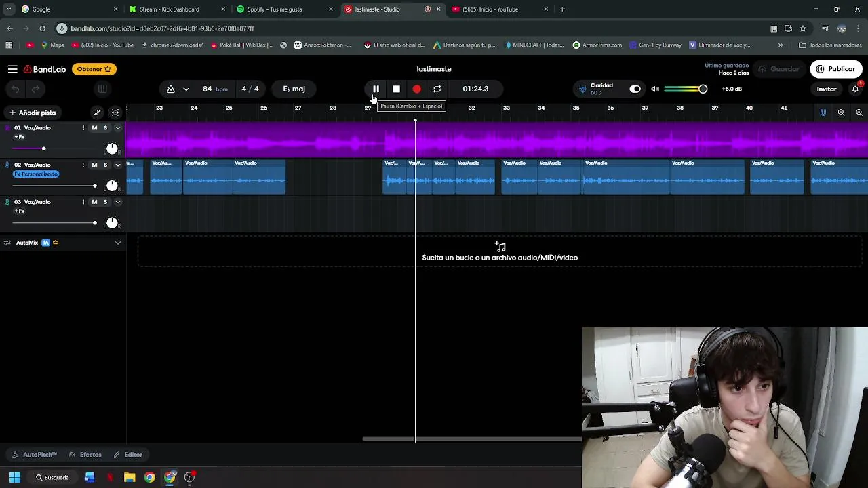Open File Explorer from taskbar

pyautogui.click(x=130, y=477)
